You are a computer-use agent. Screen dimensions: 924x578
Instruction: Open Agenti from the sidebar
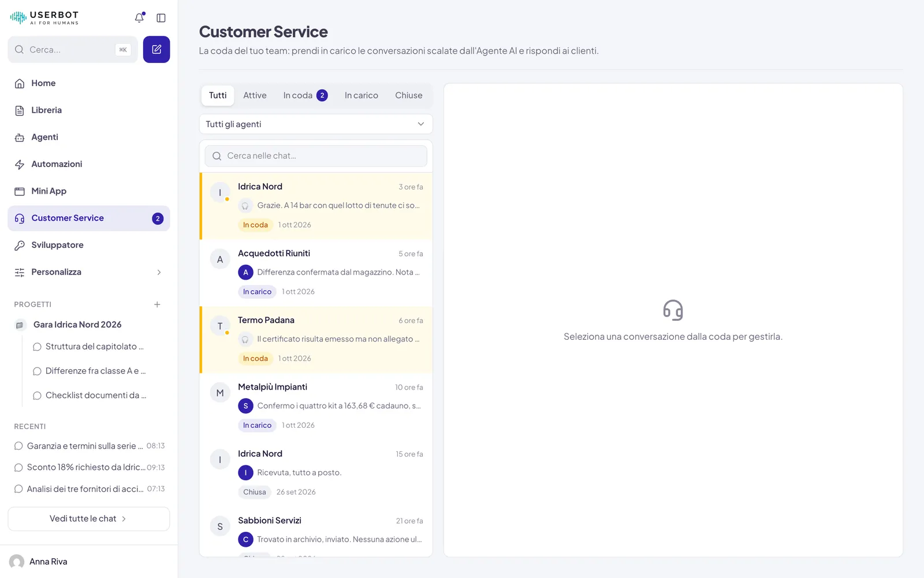click(x=89, y=137)
